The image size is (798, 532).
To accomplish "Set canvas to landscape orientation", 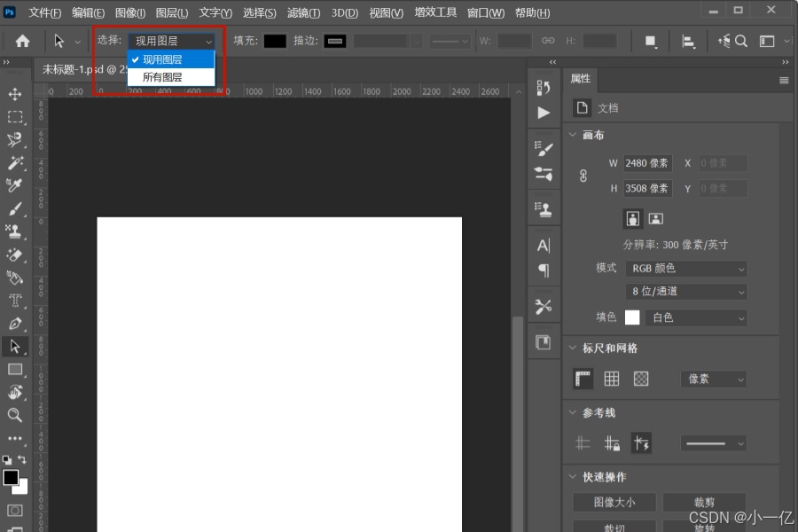I will [655, 219].
